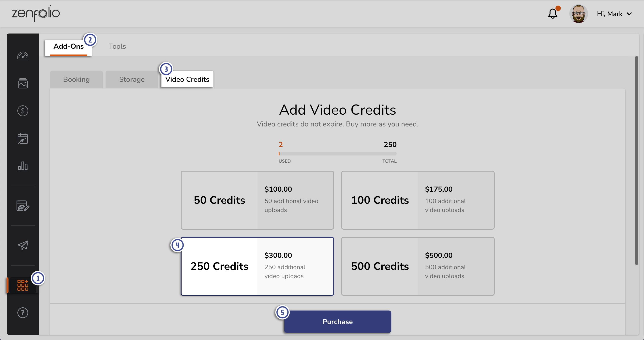Open the Help question mark icon
The width and height of the screenshot is (644, 340).
point(23,313)
